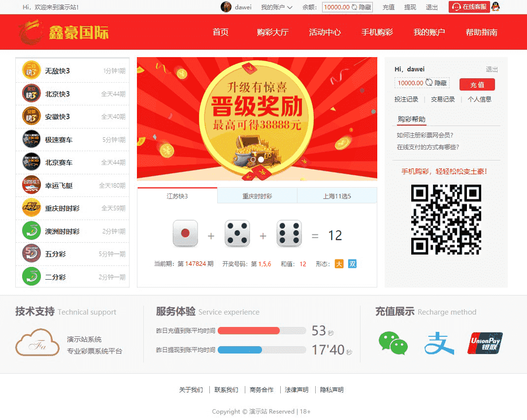Click dawei's profile avatar
The height and width of the screenshot is (420, 527).
pos(226,7)
